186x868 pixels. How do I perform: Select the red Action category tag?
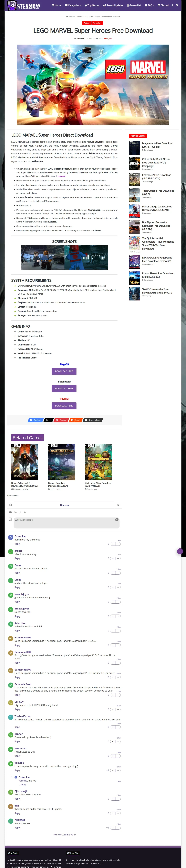coord(86,23)
